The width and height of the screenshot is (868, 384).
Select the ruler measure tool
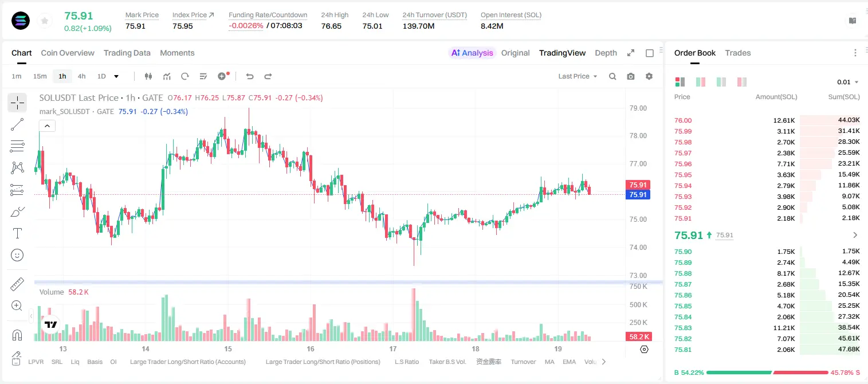[17, 284]
